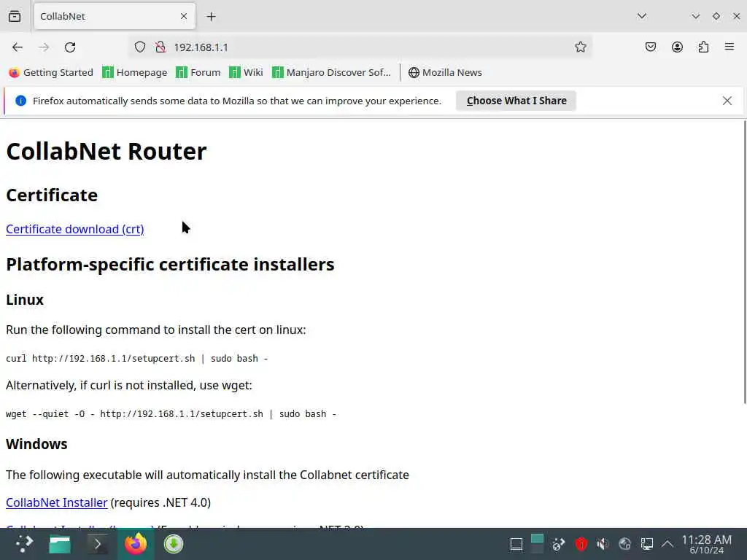Click the curl setupcert.sh command text

136,359
